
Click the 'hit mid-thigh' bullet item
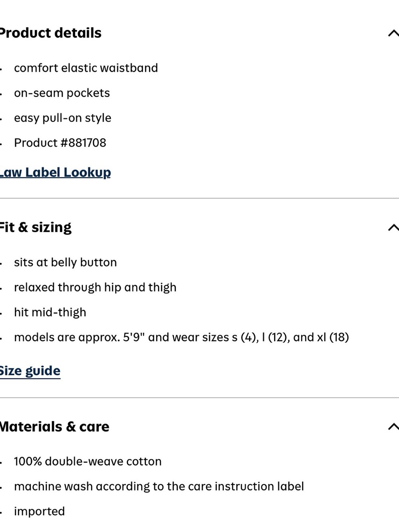[x=50, y=312]
